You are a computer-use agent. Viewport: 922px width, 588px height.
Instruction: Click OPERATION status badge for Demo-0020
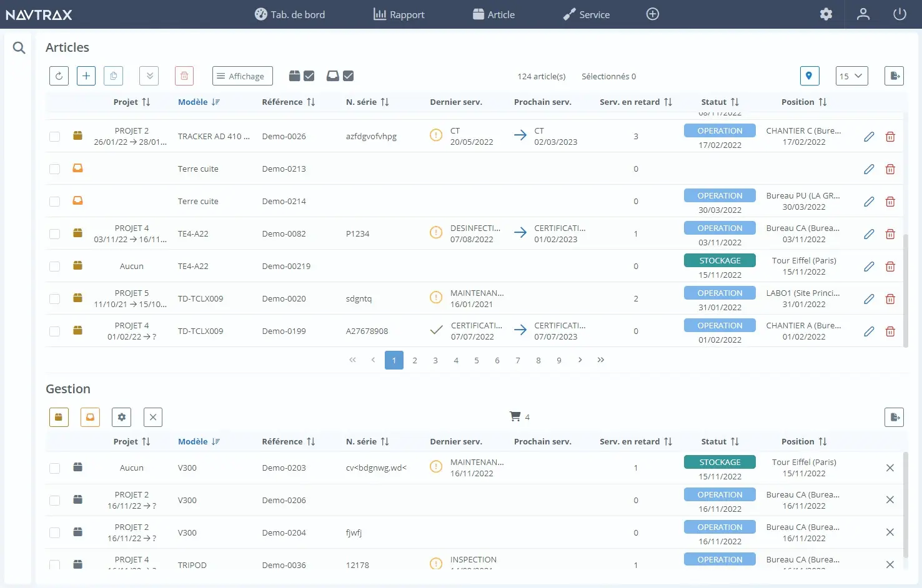click(720, 293)
